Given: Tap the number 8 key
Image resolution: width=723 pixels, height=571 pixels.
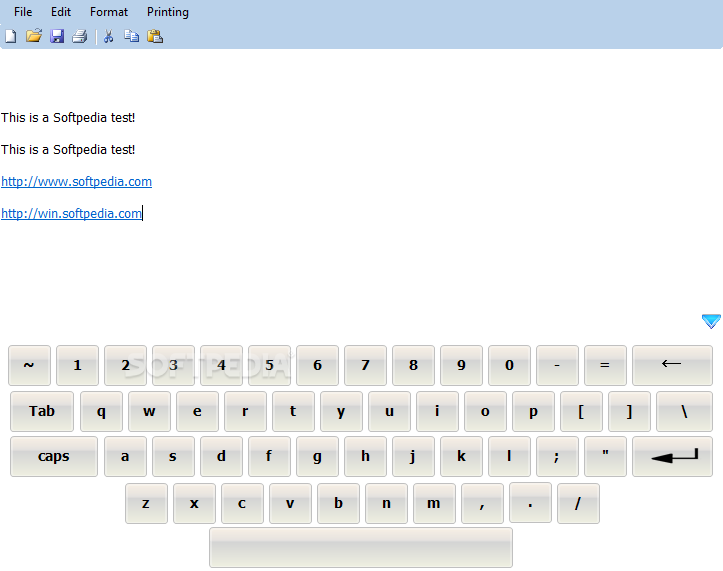Looking at the screenshot, I should pos(414,365).
